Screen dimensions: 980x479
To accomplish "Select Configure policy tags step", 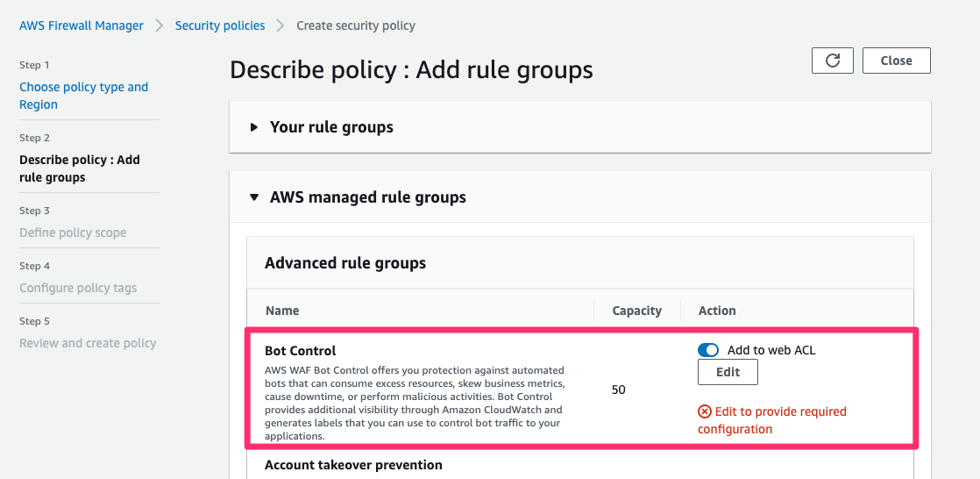I will click(78, 288).
